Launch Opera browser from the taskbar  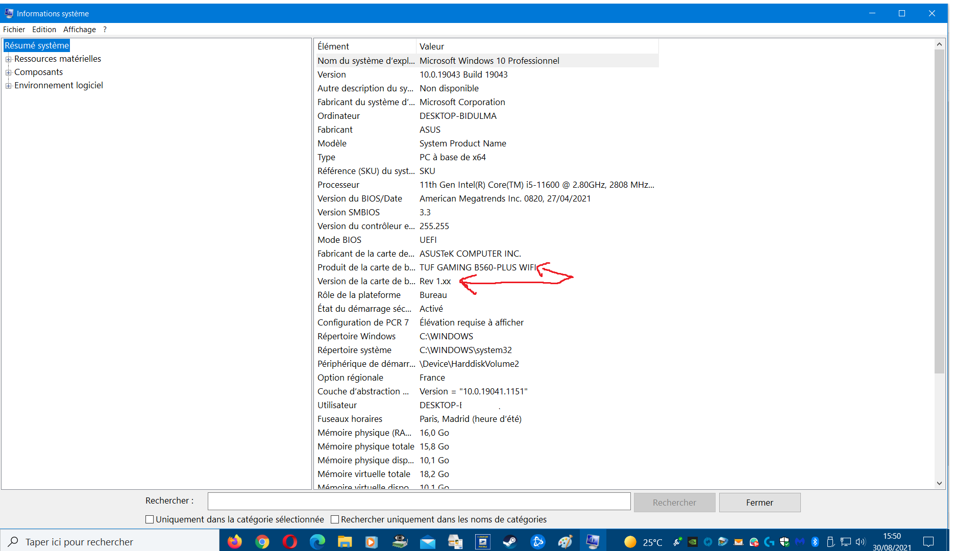[290, 542]
